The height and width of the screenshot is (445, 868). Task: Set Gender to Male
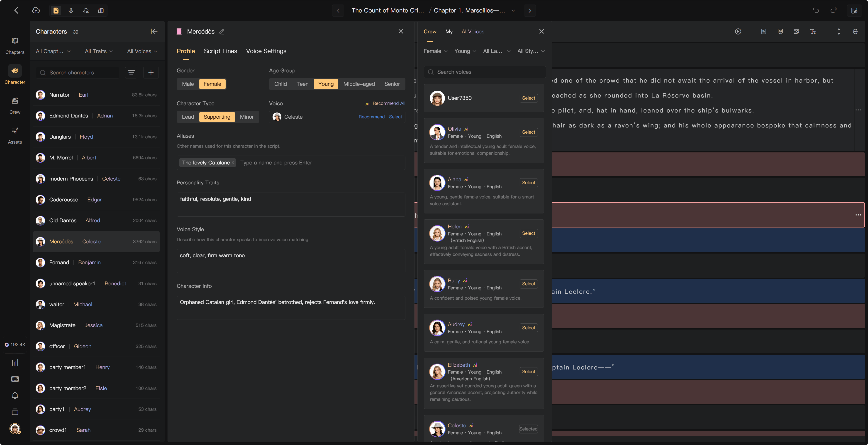[x=188, y=84]
